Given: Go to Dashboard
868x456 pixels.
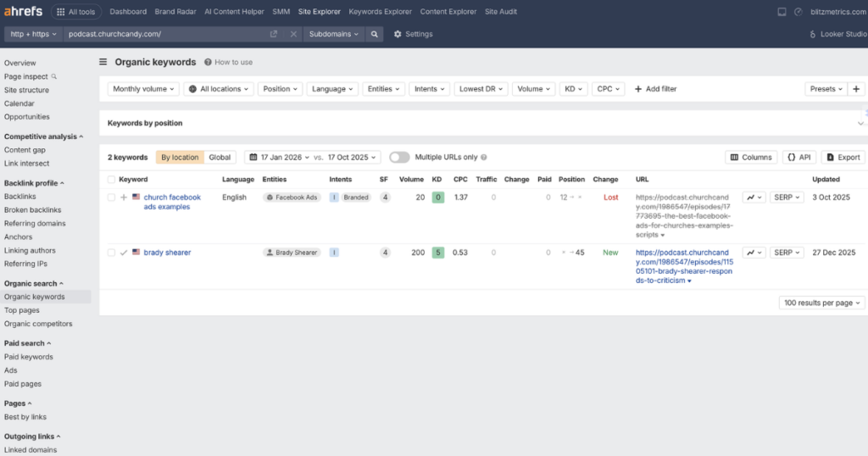Looking at the screenshot, I should pyautogui.click(x=128, y=12).
